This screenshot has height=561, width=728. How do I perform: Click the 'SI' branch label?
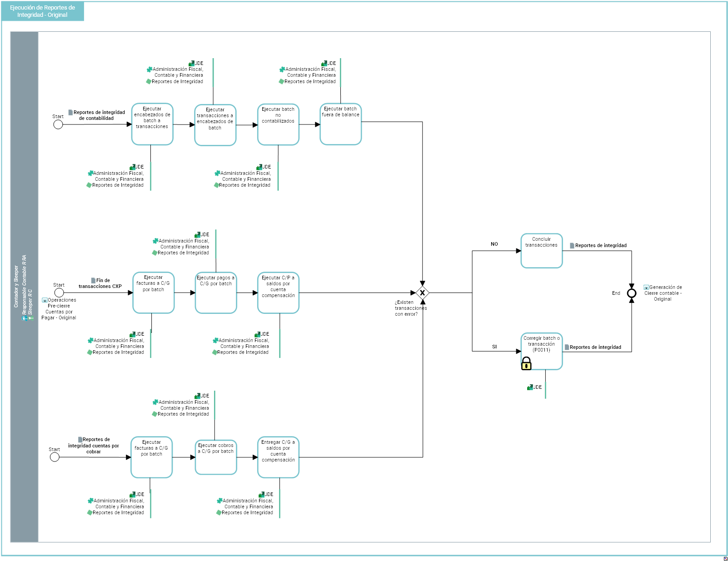494,347
